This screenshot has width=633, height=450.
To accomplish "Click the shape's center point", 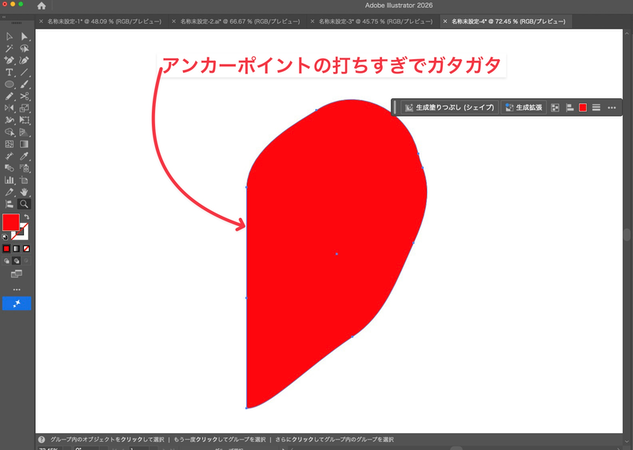I will [336, 254].
